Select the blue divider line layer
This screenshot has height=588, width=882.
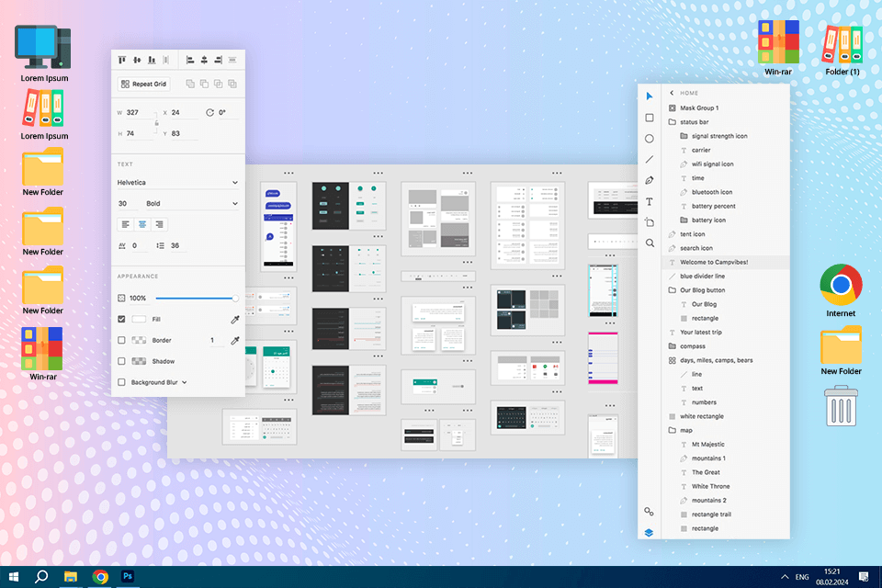pos(726,277)
